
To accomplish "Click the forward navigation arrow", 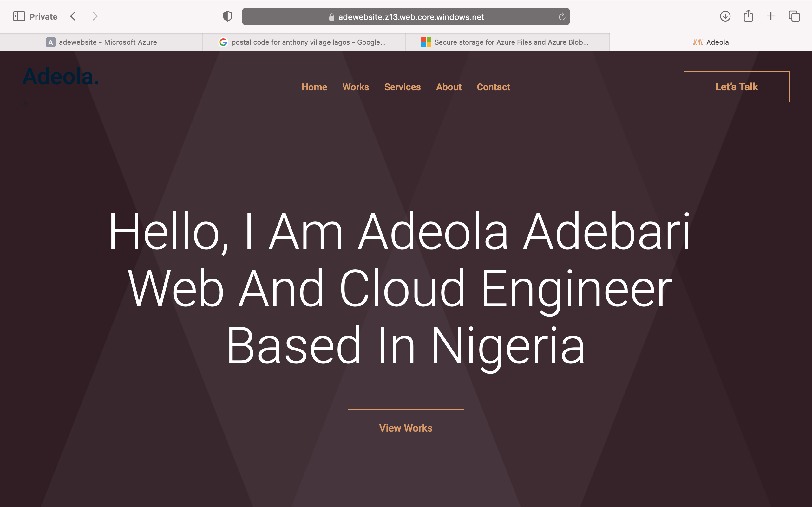I will point(95,16).
